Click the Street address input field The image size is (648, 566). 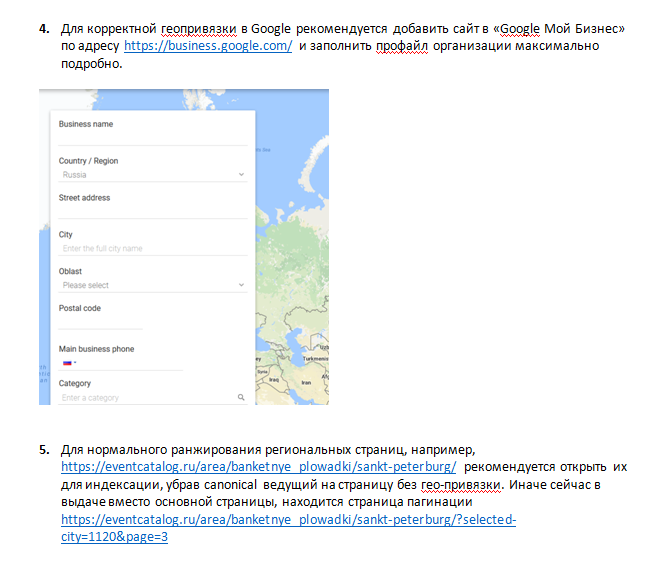pos(152,211)
